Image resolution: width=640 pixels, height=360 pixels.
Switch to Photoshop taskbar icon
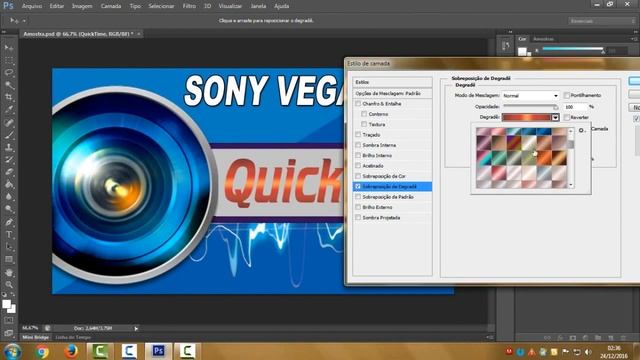click(x=158, y=351)
